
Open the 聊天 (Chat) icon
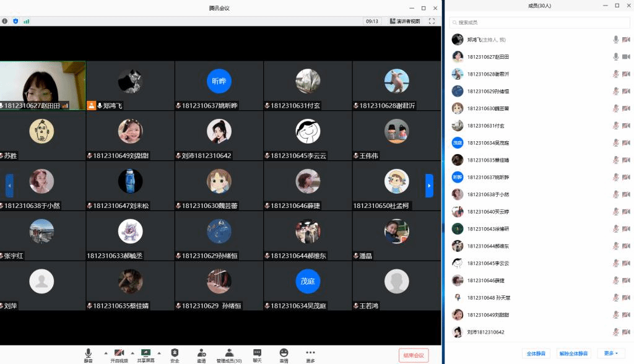tap(257, 354)
